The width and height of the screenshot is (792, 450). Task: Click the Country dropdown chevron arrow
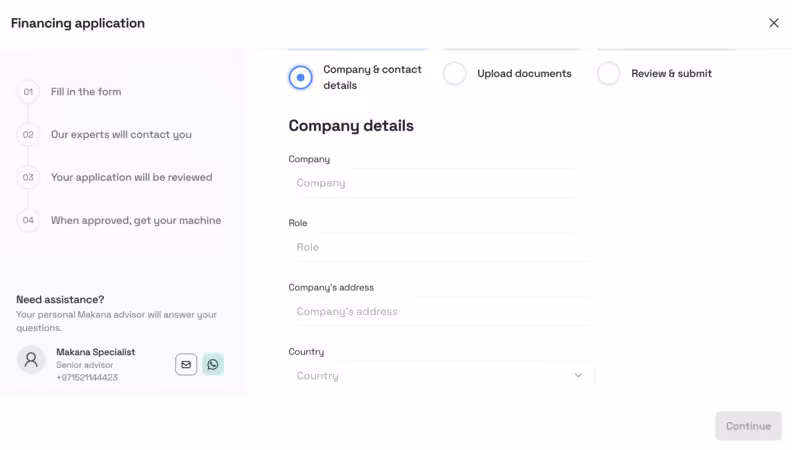pos(578,376)
